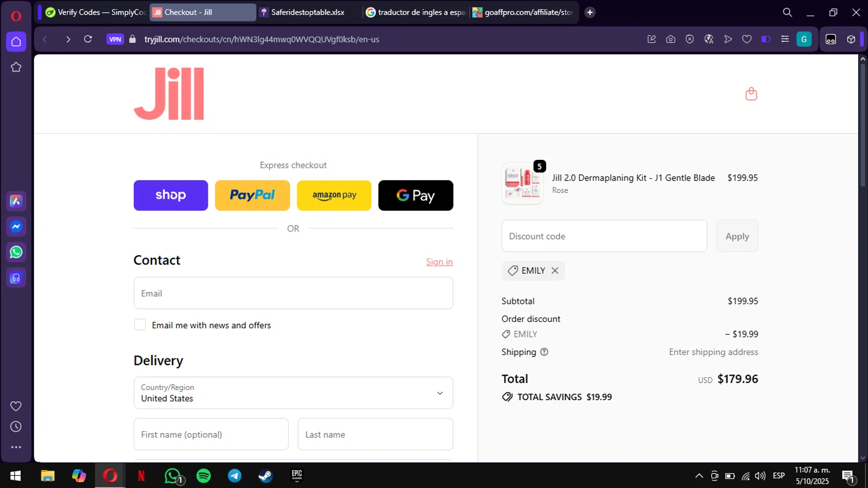Viewport: 868px width, 488px height.
Task: Switch to the traductor de ingles tab
Action: pyautogui.click(x=416, y=12)
